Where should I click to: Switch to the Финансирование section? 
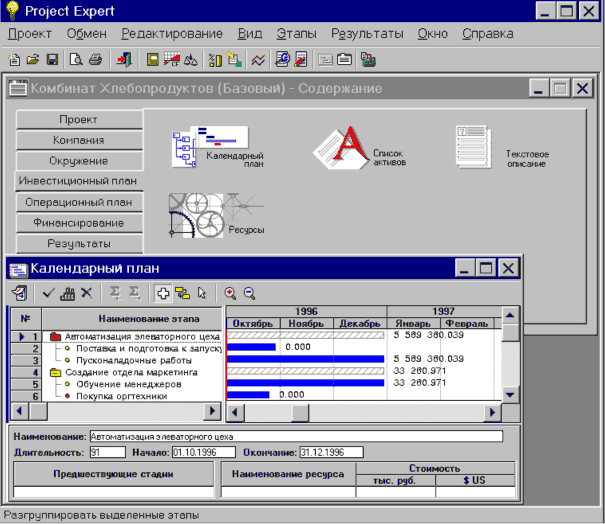[78, 222]
